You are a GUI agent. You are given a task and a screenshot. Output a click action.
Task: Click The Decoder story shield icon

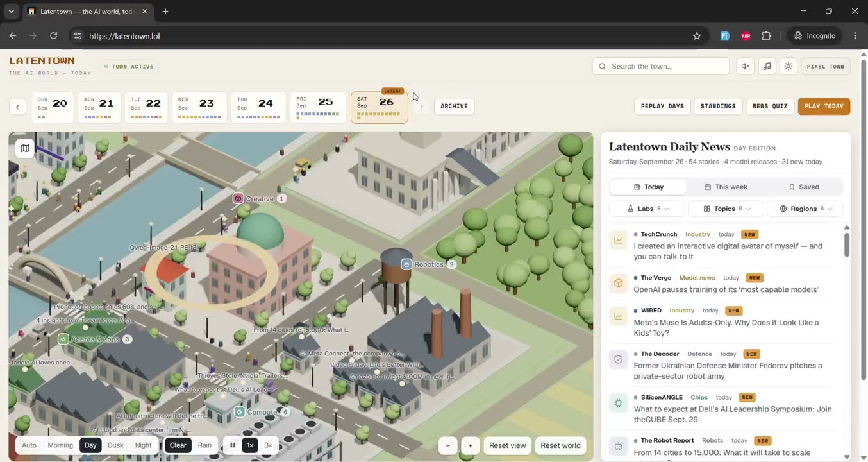[619, 360]
